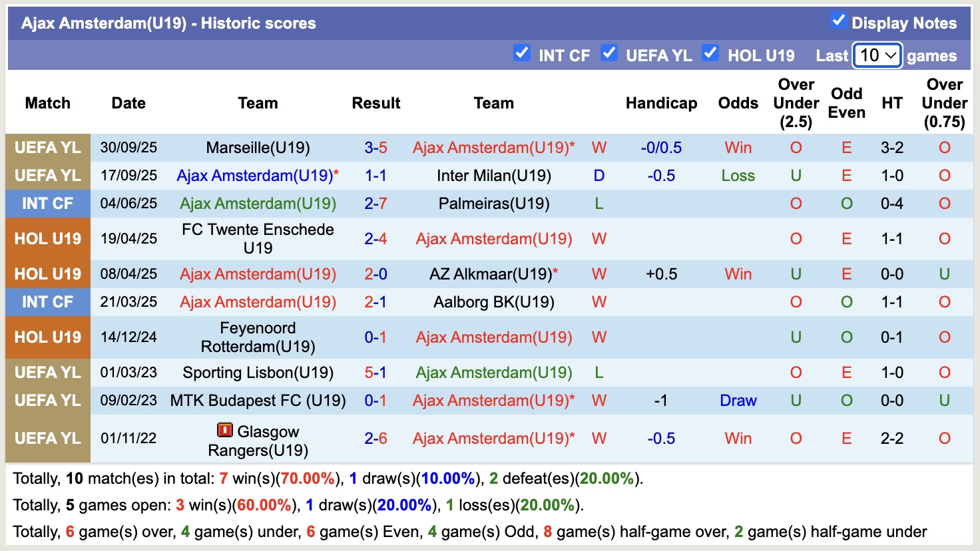Image resolution: width=980 pixels, height=551 pixels.
Task: Click the 3-5 result of the Marseille match
Action: click(376, 147)
